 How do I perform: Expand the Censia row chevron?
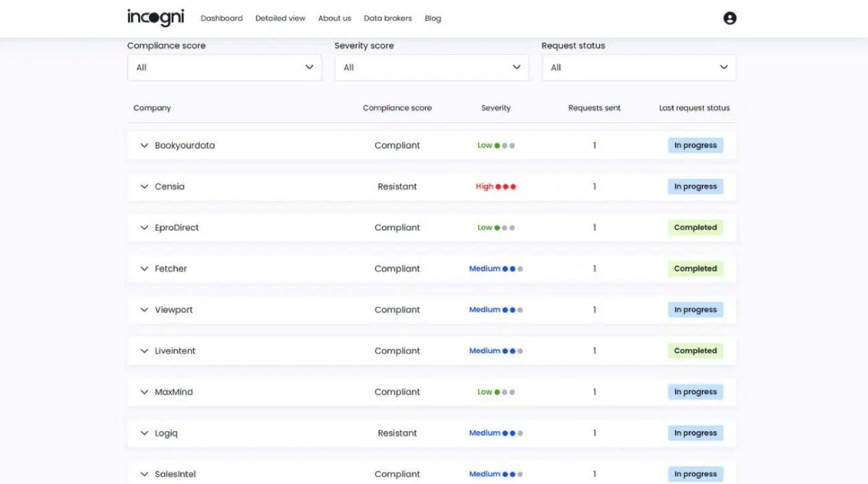point(144,187)
